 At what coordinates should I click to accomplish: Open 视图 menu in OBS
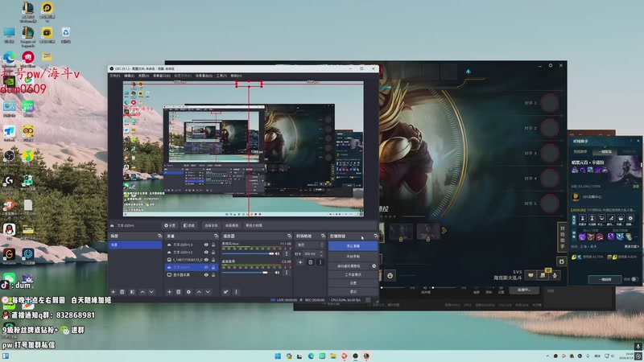coord(143,76)
